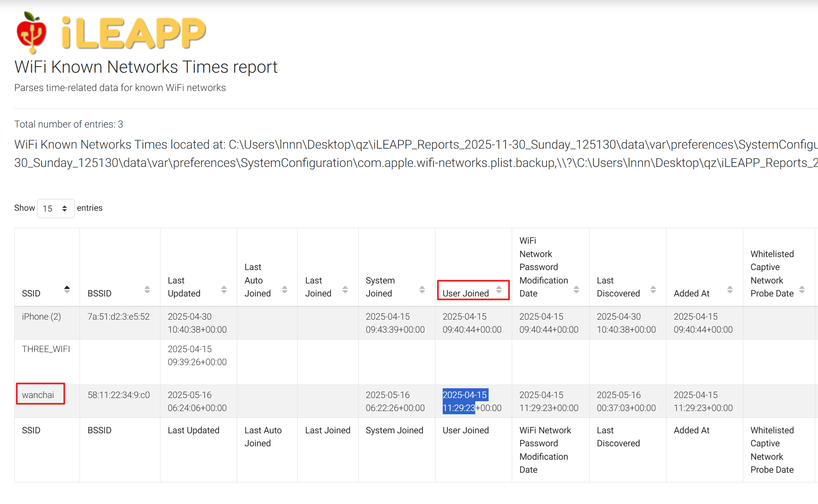The width and height of the screenshot is (818, 504).
Task: Open the Show entries count dropdown
Action: point(56,208)
